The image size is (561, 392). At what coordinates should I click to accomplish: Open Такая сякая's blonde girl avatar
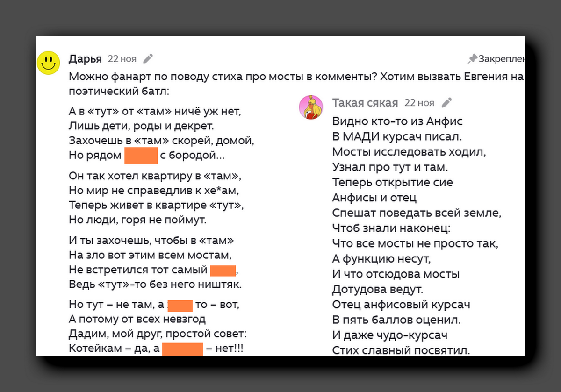click(x=311, y=107)
